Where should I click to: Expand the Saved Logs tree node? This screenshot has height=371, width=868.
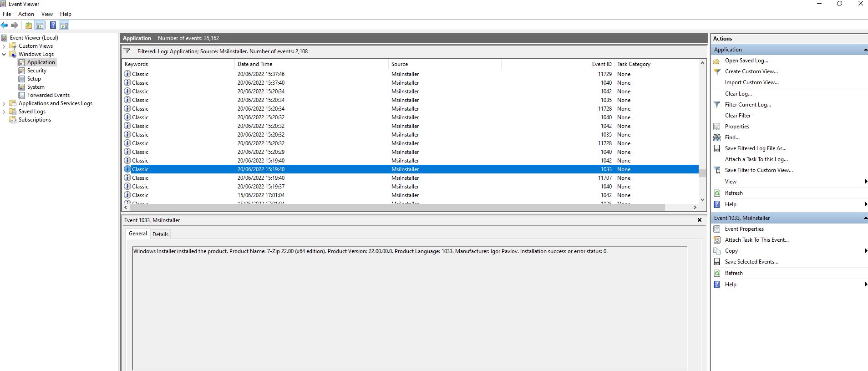[4, 112]
